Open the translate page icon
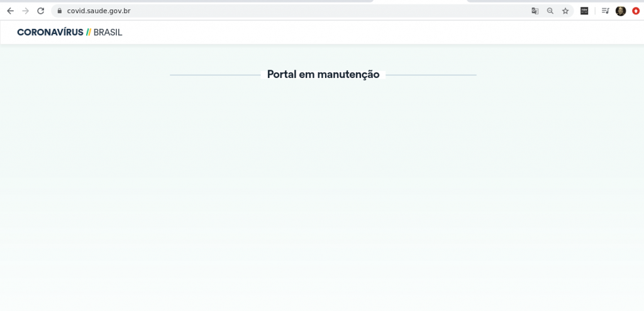The width and height of the screenshot is (644, 311). pos(535,11)
